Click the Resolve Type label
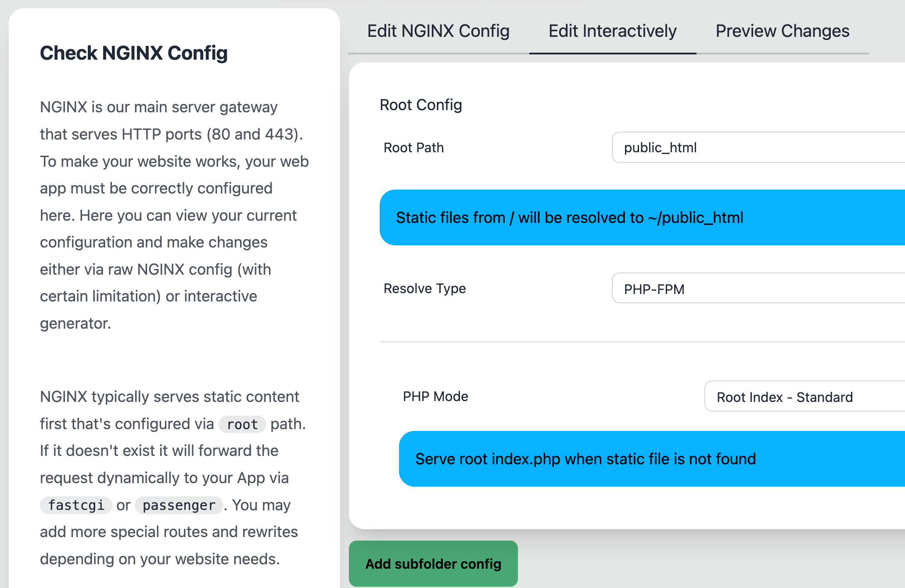905x588 pixels. point(424,289)
